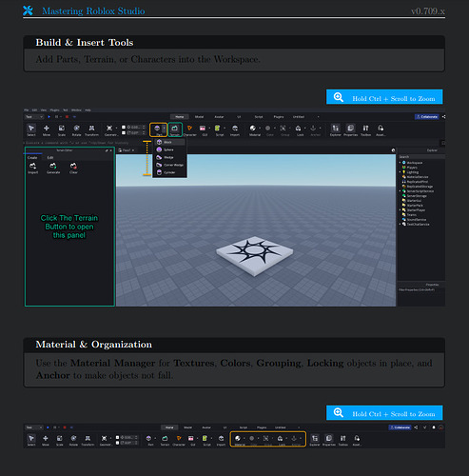Viewport: 469px width, 476px height.
Task: Click the command bar input below the toolbar
Action: pos(231,143)
